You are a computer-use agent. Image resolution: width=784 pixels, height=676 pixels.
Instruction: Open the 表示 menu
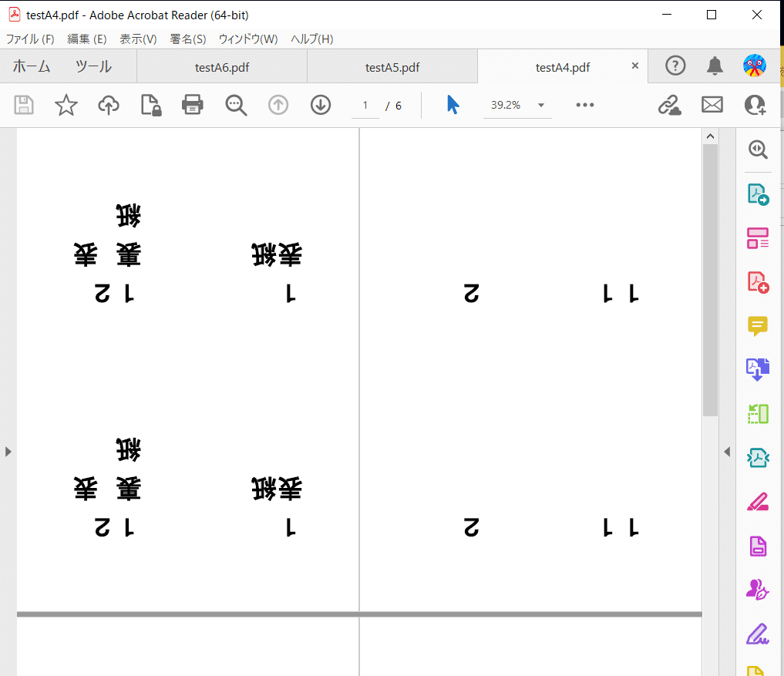pos(138,39)
